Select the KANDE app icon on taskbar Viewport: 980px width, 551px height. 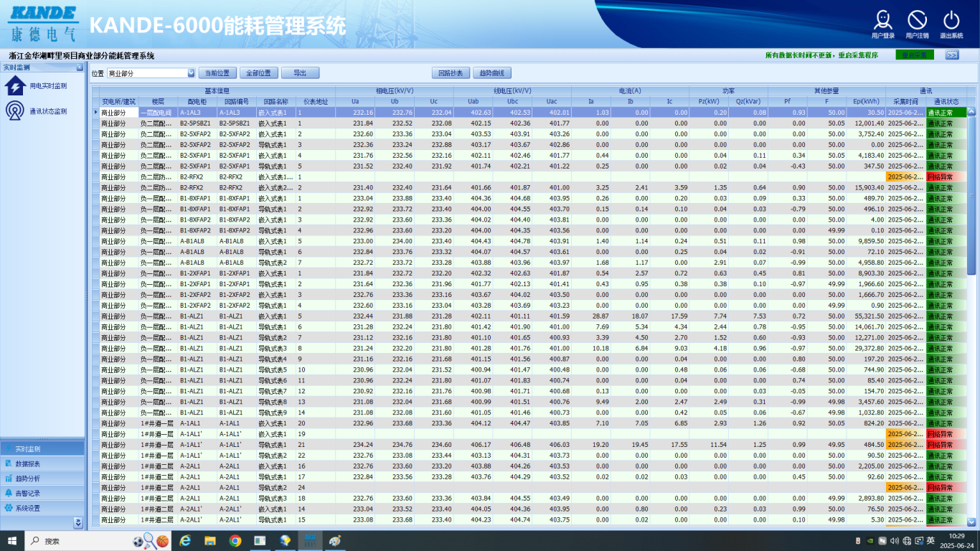(311, 541)
